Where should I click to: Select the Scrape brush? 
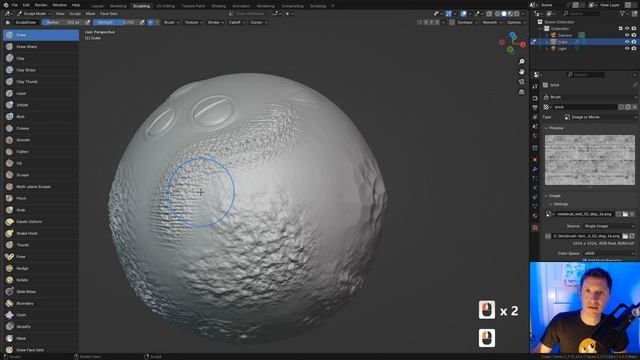[41, 175]
